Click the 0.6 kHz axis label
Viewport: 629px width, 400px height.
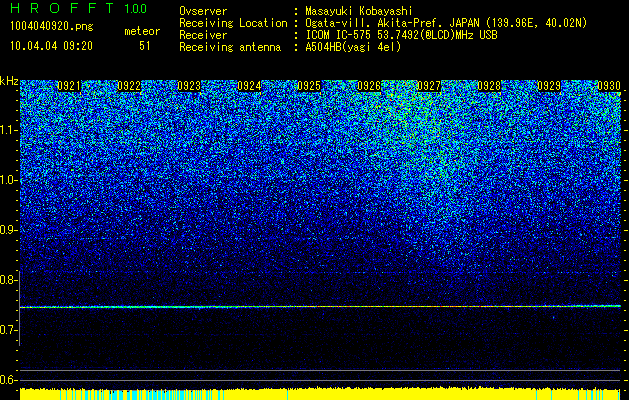point(7,380)
